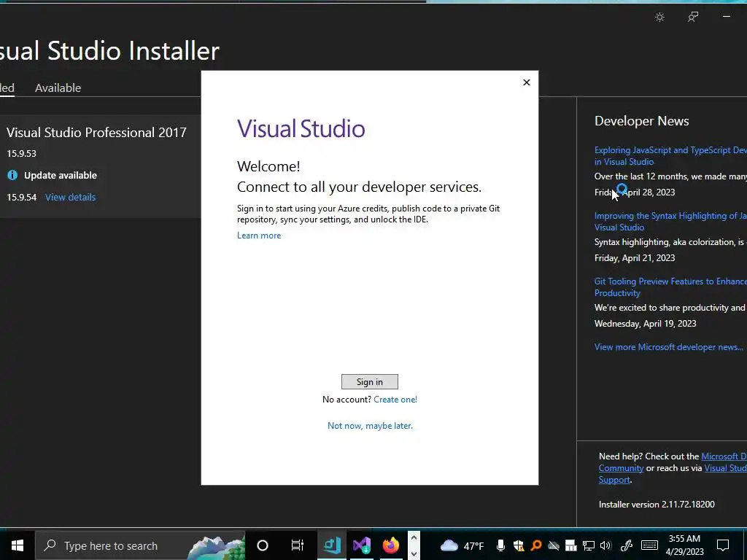This screenshot has height=560, width=747.
Task: Open Windows Security shield tray icon
Action: coord(519,545)
